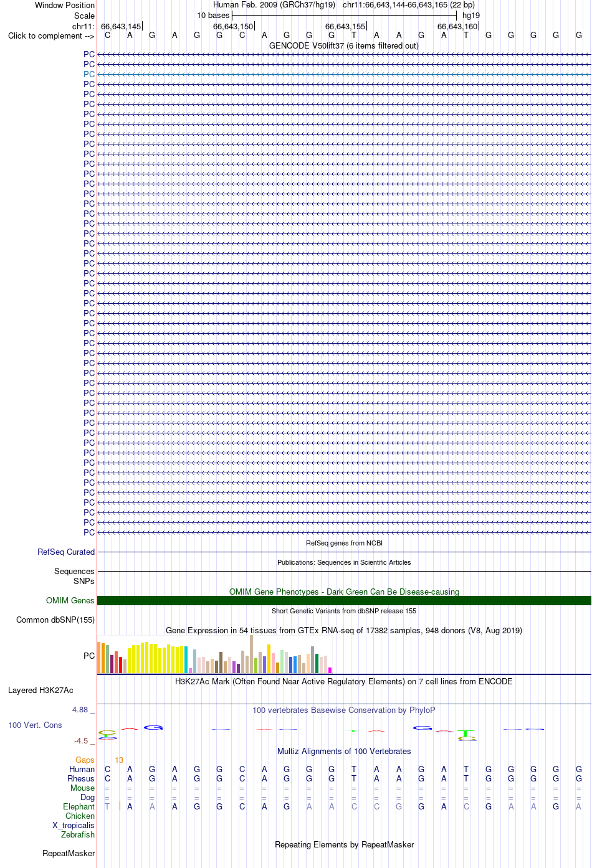
Task: Click the 'Scale' label
Action: point(84,16)
